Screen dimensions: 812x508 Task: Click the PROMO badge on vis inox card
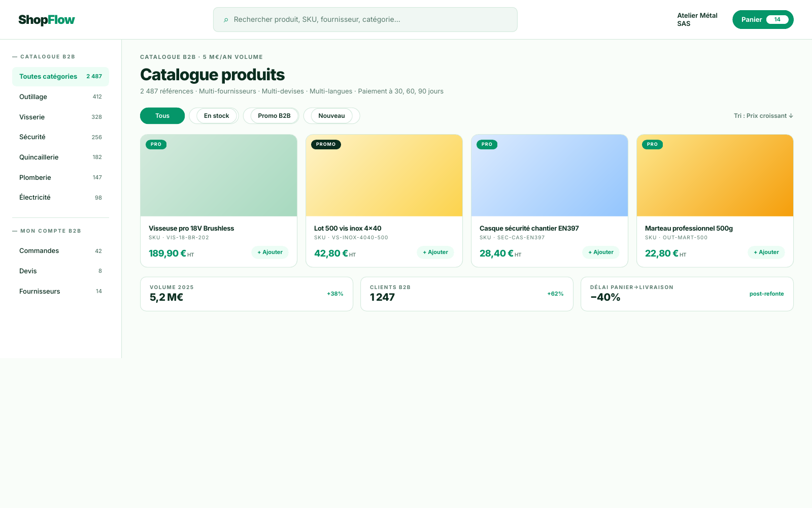tap(326, 144)
